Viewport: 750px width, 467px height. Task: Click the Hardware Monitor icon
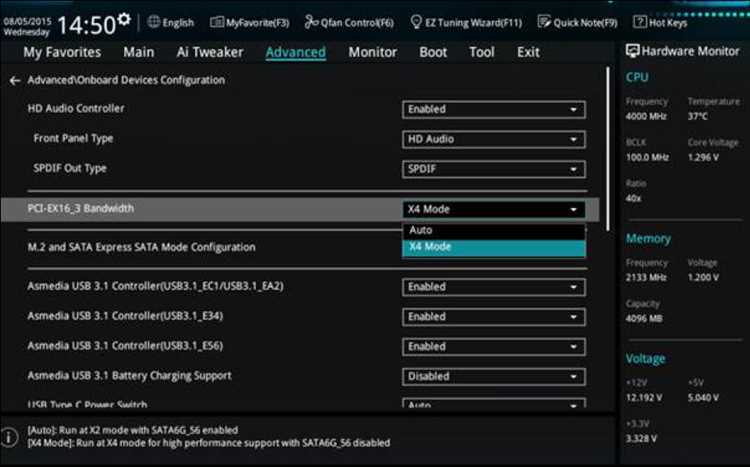pyautogui.click(x=632, y=51)
